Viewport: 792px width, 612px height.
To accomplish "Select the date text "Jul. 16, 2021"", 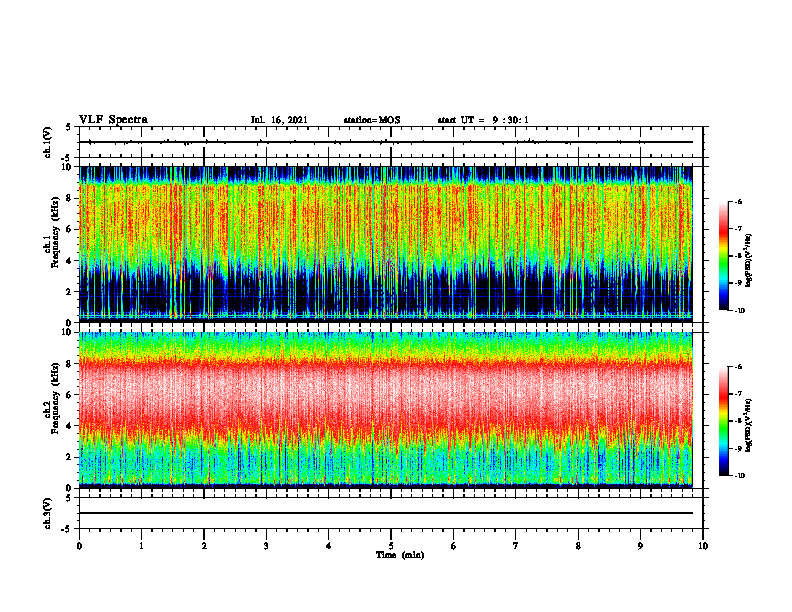I will point(279,120).
